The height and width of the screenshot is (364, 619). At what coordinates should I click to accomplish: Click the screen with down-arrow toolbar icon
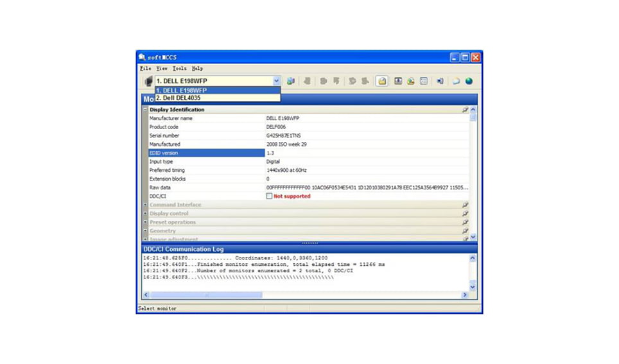[x=398, y=81]
